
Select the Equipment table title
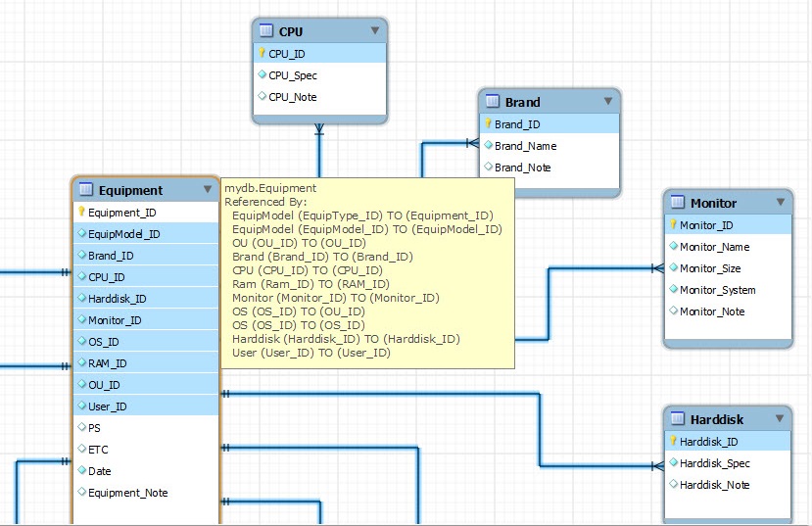130,191
